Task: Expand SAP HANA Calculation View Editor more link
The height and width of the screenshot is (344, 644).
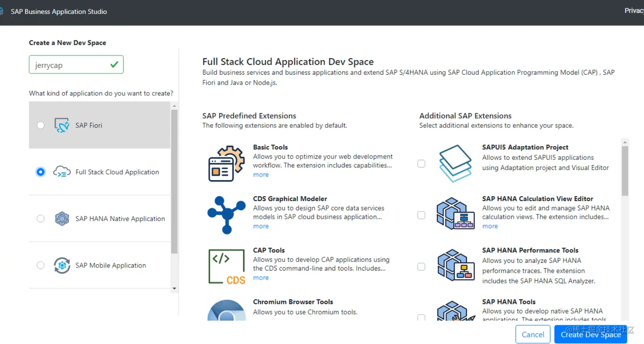Action: (490, 226)
